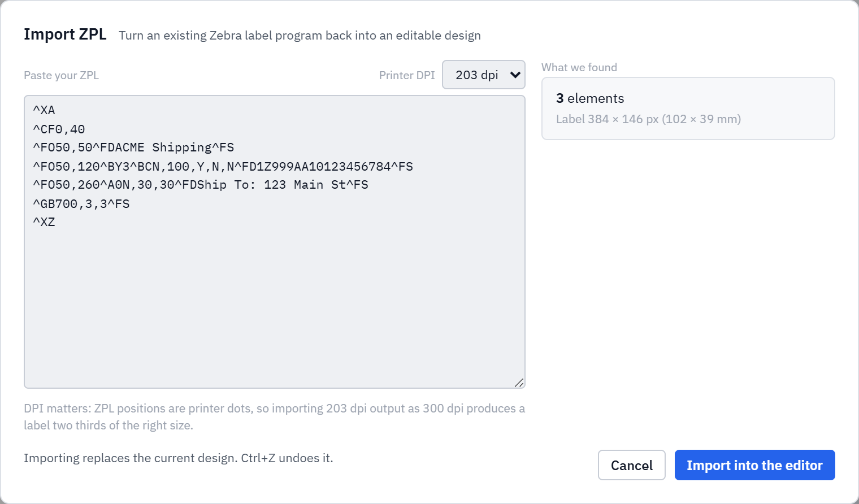
Task: Click the '^XZ' line
Action: coord(44,222)
